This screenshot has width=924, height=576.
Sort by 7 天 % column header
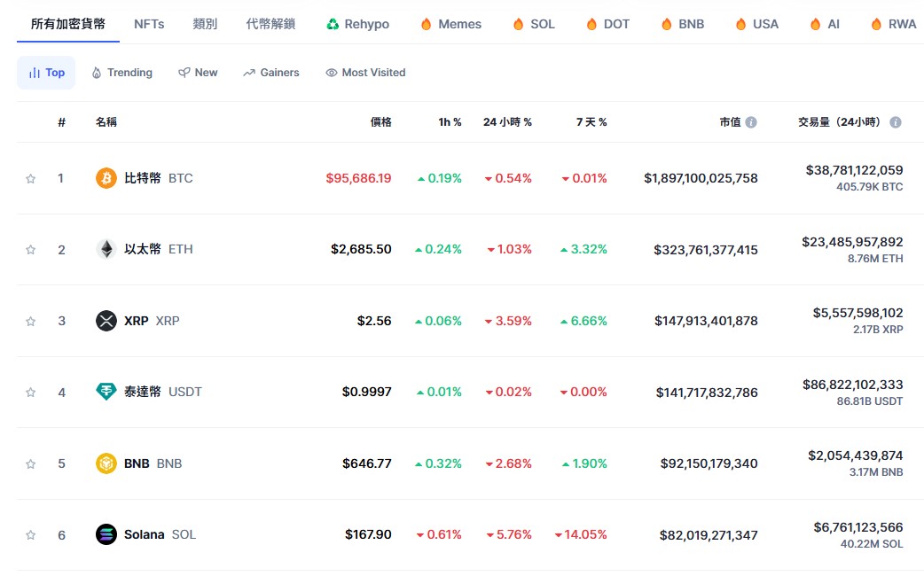[x=591, y=122]
